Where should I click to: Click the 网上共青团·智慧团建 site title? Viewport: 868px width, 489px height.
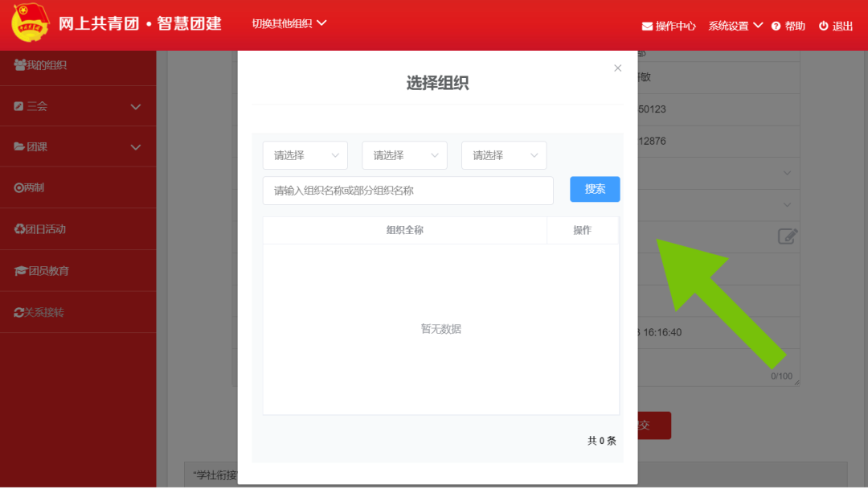[x=140, y=24]
